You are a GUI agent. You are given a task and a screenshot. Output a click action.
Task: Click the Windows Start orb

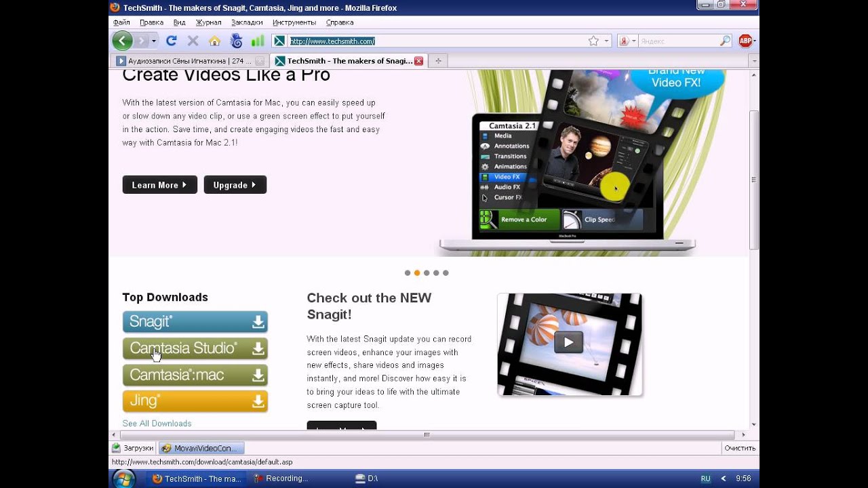click(x=124, y=479)
